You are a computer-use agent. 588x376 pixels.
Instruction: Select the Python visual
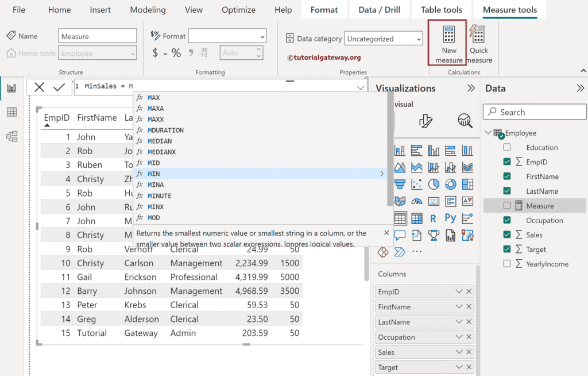[450, 218]
